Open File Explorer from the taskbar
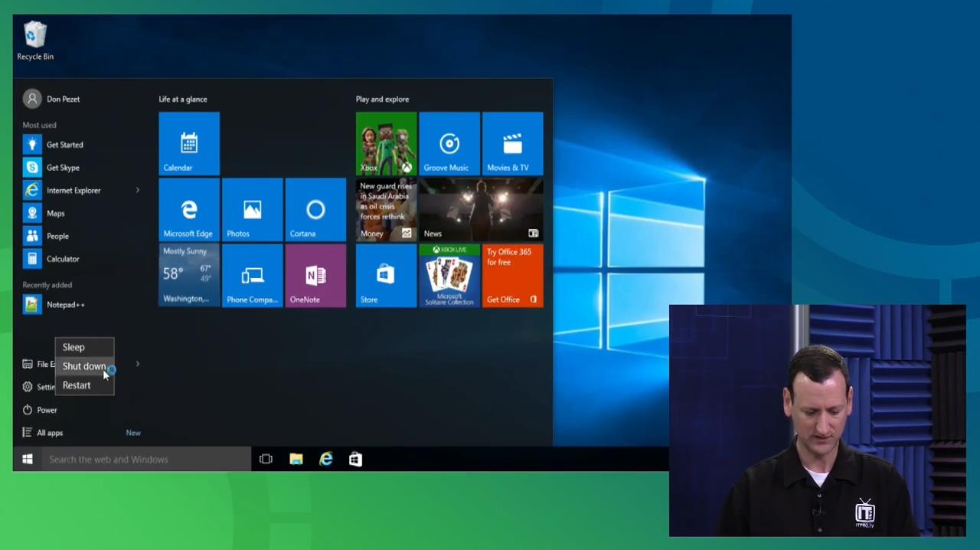The height and width of the screenshot is (550, 980). tap(296, 459)
